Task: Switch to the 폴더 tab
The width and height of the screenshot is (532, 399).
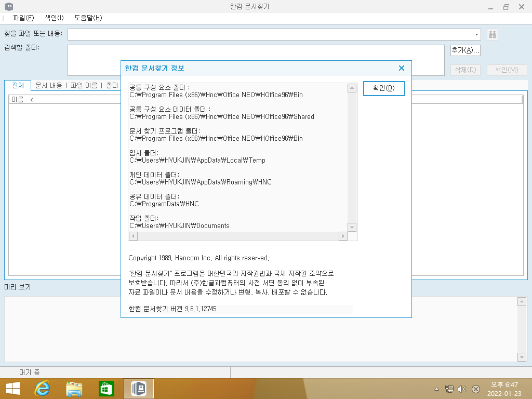Action: click(x=112, y=86)
